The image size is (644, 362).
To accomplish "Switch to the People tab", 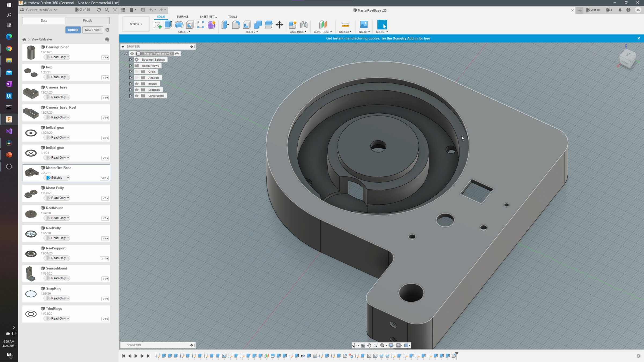I will coord(87,20).
